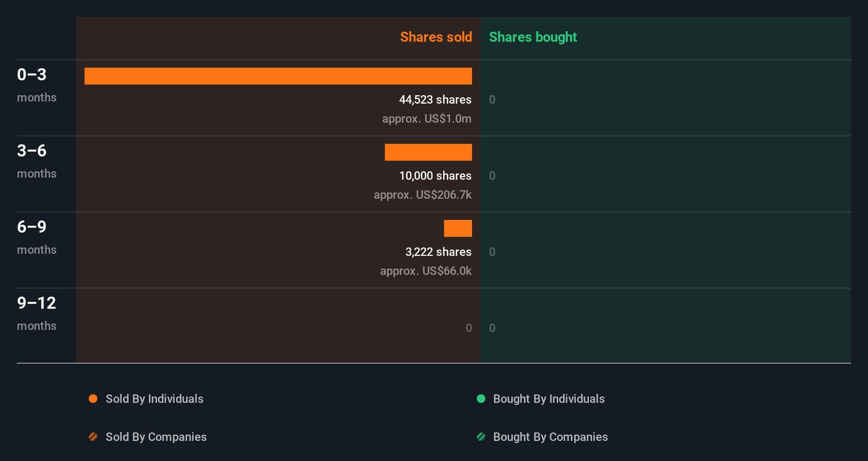Click the approx. US$1.0m amount text
The width and height of the screenshot is (868, 461).
tap(427, 119)
